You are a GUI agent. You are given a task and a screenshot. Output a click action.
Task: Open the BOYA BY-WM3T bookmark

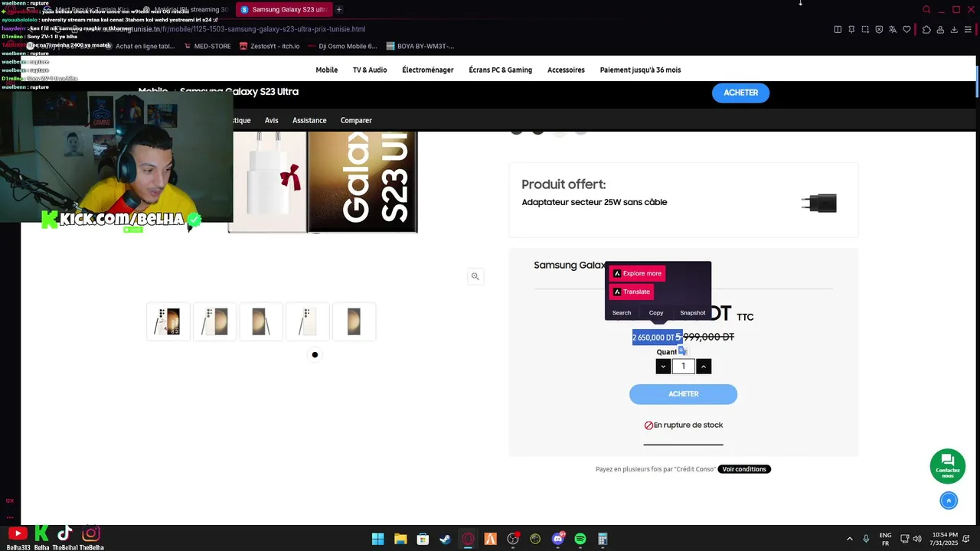pyautogui.click(x=420, y=46)
